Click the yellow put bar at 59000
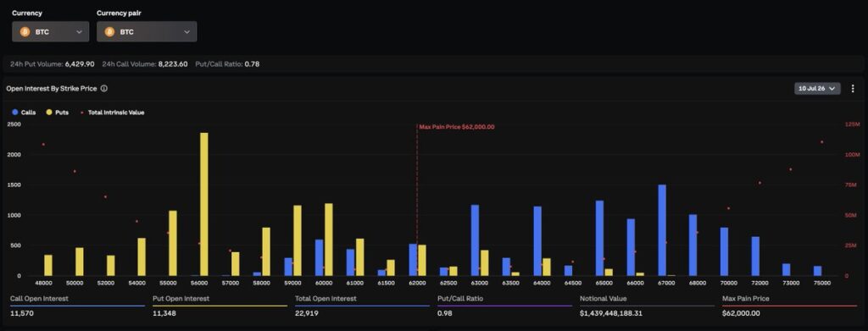 coord(298,240)
